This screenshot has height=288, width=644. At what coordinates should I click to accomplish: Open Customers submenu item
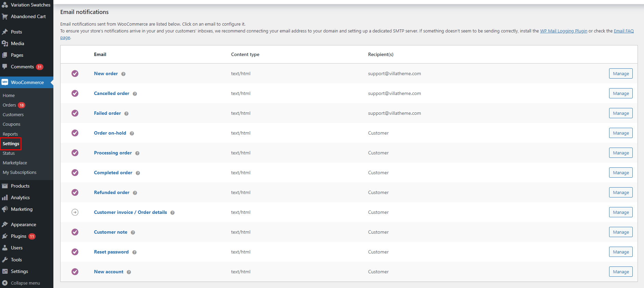(x=13, y=115)
